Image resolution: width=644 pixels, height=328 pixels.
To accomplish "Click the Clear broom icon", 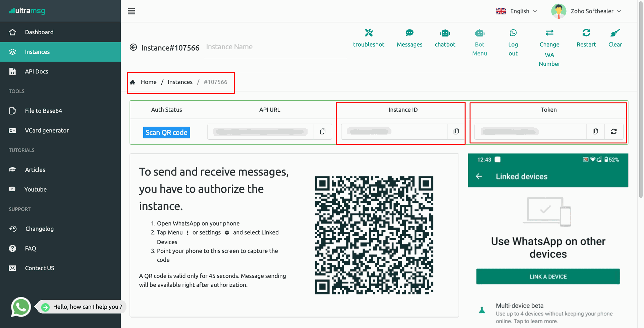I will (615, 32).
